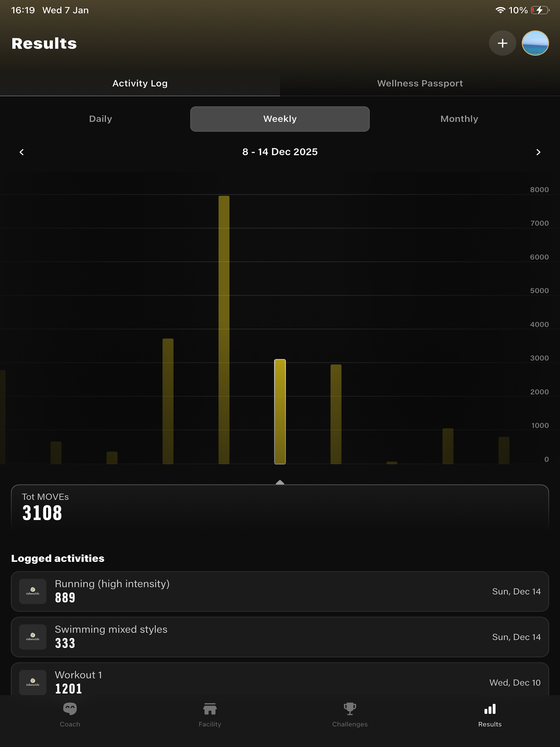The image size is (560, 747).
Task: Open Running (high intensity) activity entry
Action: pos(280,591)
